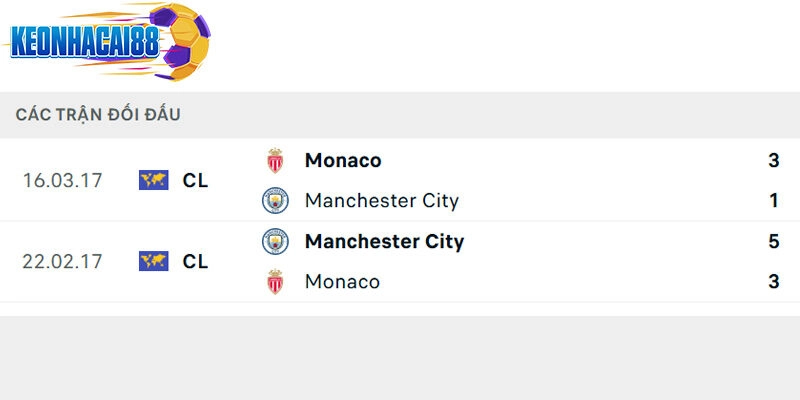Click the CL label for the 22.02.17 match

coord(195,261)
